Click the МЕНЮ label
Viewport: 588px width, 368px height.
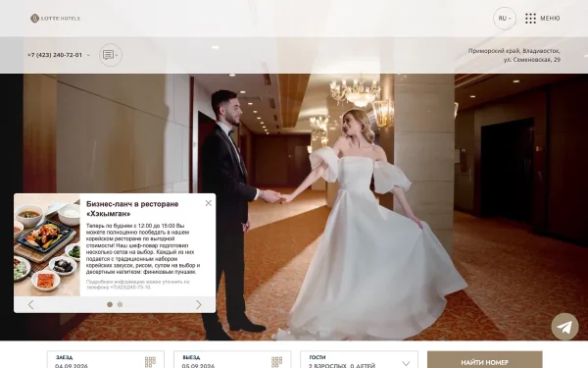tap(550, 18)
